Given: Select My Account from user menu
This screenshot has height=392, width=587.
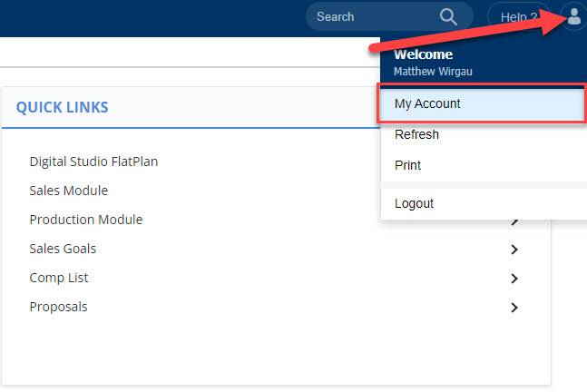Looking at the screenshot, I should (482, 103).
